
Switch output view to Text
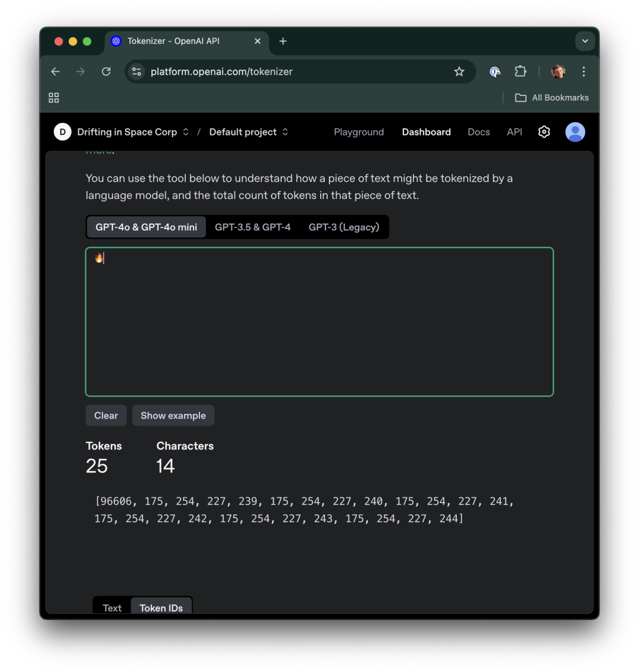click(x=112, y=607)
